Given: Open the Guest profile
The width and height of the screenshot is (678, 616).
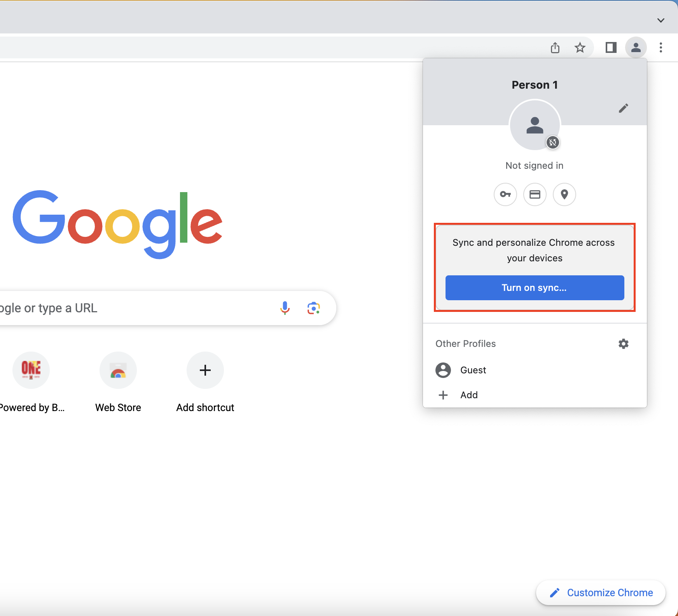Looking at the screenshot, I should click(x=535, y=370).
